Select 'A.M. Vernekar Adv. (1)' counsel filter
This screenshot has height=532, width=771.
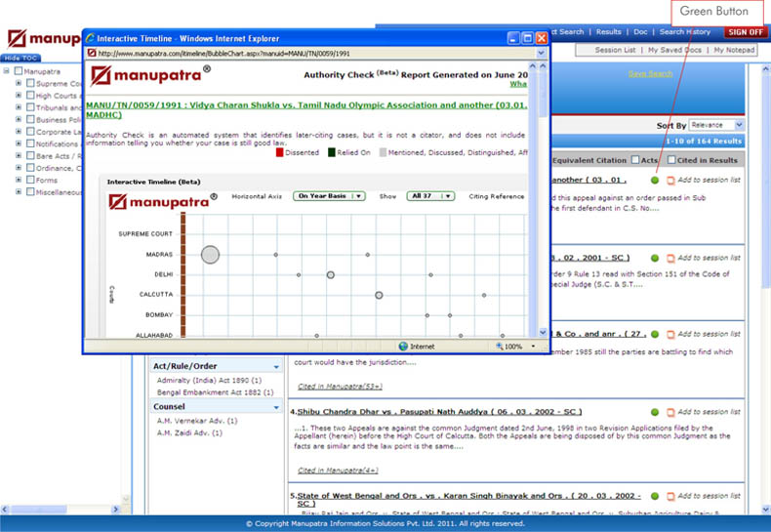(x=197, y=421)
